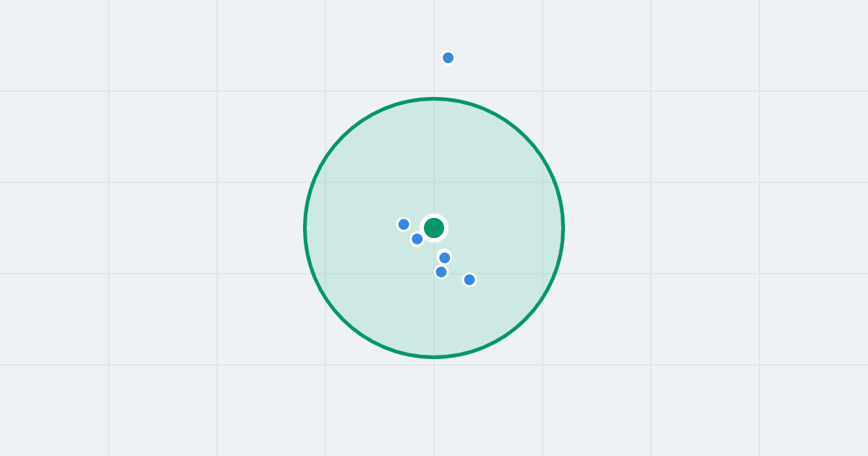Click the rightmost edge of the green radius ring
Screen dimensions: 868x456
click(563, 228)
